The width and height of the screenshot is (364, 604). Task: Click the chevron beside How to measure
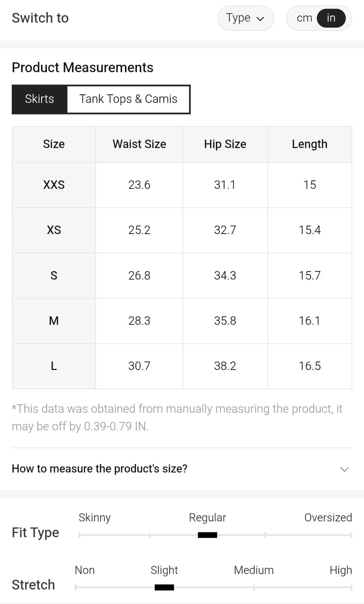click(344, 469)
